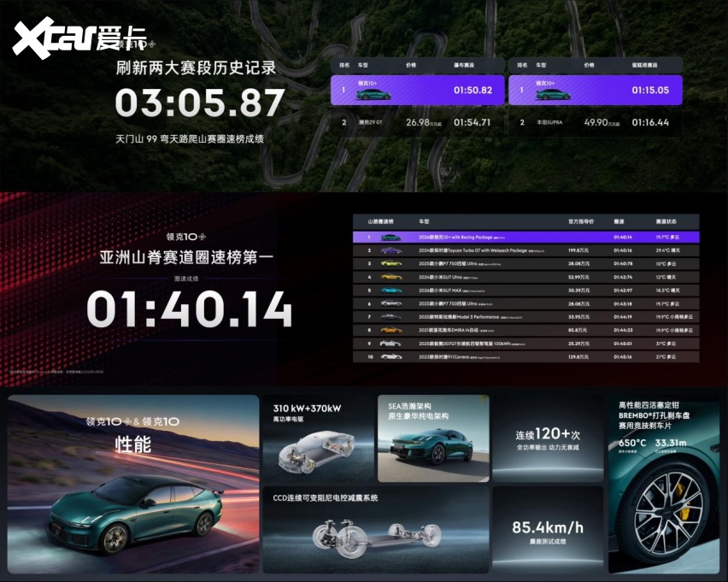This screenshot has height=582, width=728.
Task: Click the rank 1 car icon in the lap-time table
Action: click(390, 238)
